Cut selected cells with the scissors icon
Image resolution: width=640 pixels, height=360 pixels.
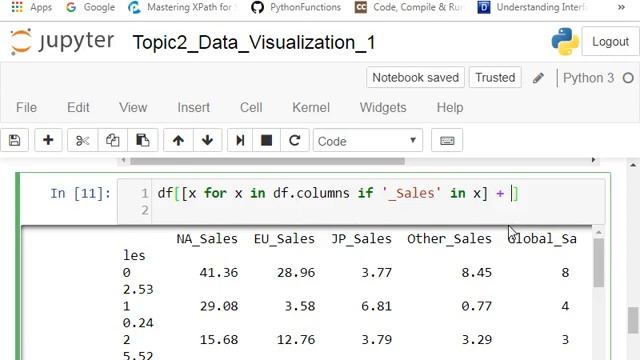point(82,140)
